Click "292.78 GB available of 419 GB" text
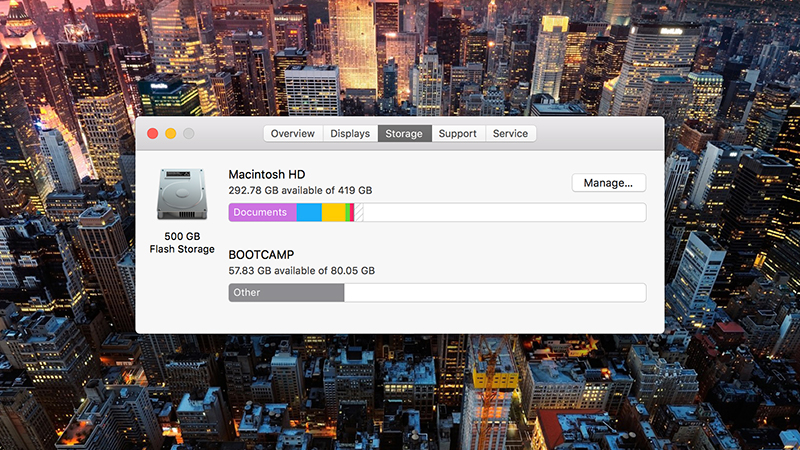The image size is (800, 450). pos(301,190)
